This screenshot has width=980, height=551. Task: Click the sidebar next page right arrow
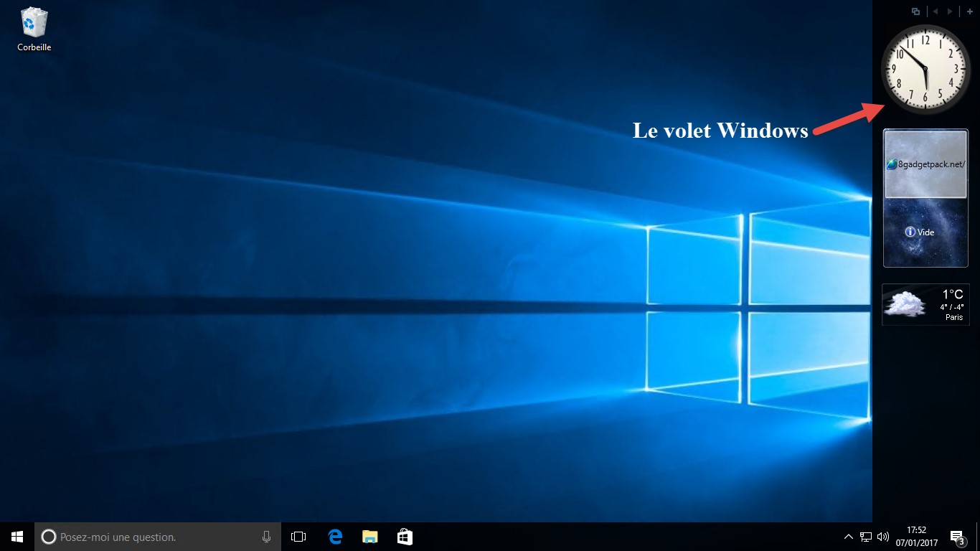pyautogui.click(x=951, y=11)
